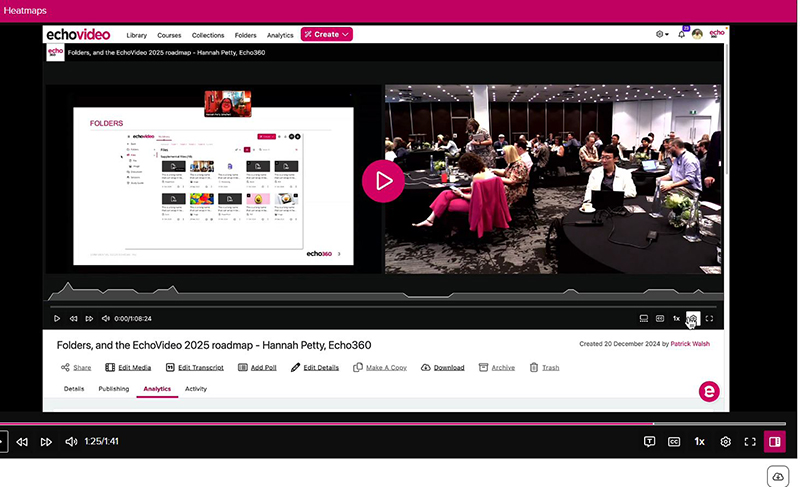The image size is (800, 487).
Task: Click Add Poll
Action: [x=257, y=367]
